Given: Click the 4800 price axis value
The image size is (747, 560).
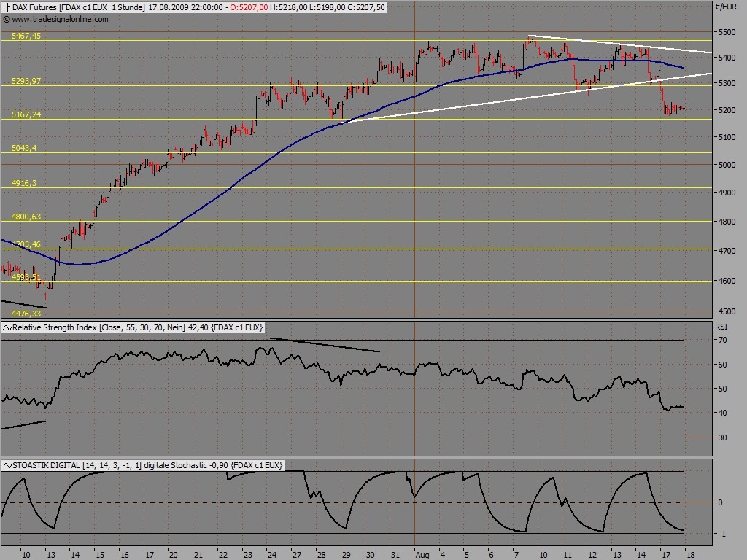Looking at the screenshot, I should point(727,222).
